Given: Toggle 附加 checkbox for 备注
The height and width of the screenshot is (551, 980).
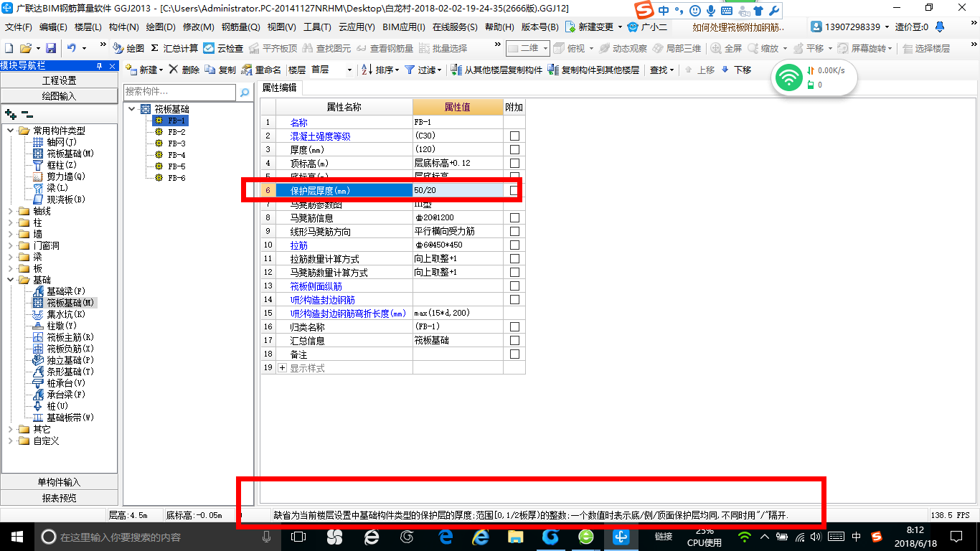Looking at the screenshot, I should (x=514, y=354).
